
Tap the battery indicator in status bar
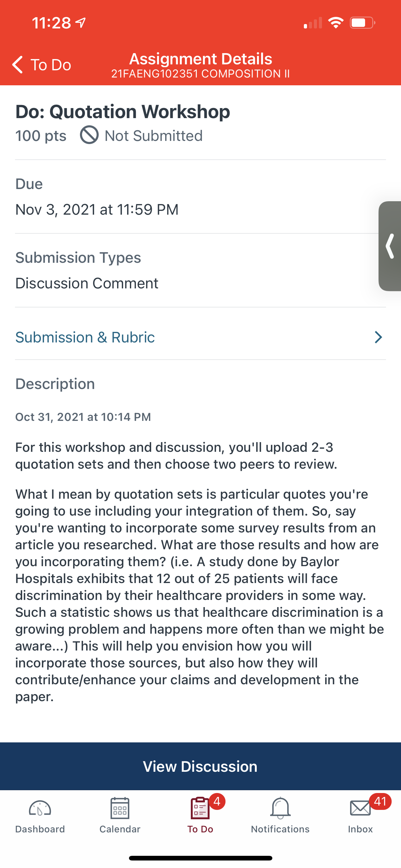point(363,22)
